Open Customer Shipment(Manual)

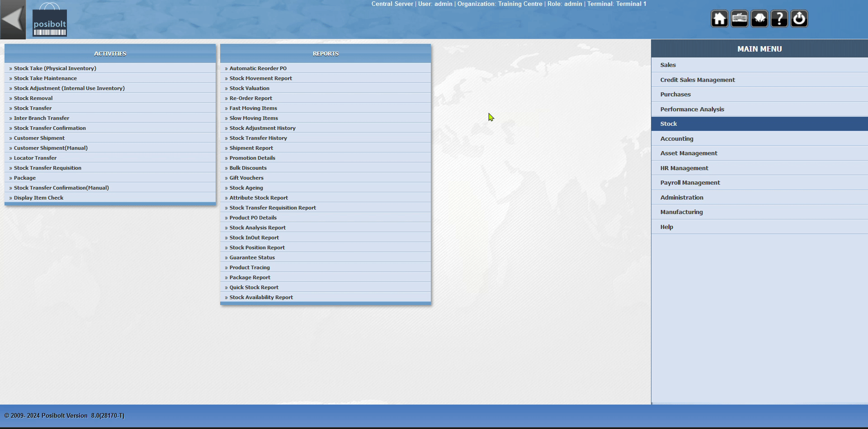point(110,148)
